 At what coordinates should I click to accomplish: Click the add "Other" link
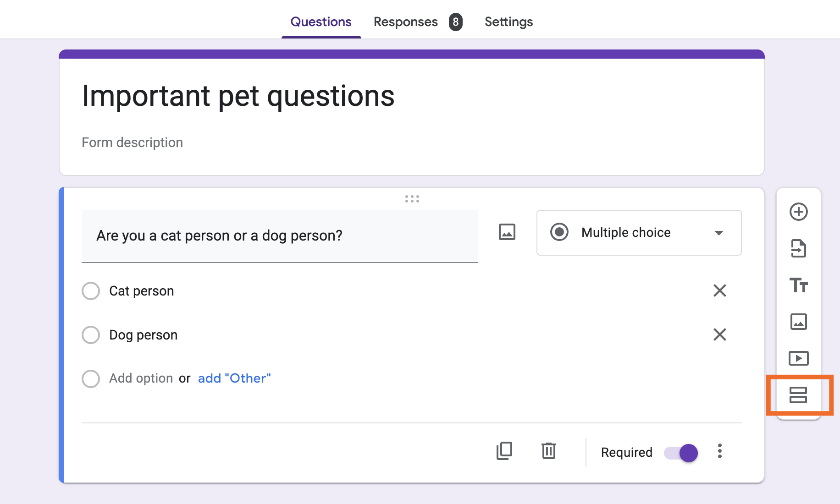(x=234, y=378)
